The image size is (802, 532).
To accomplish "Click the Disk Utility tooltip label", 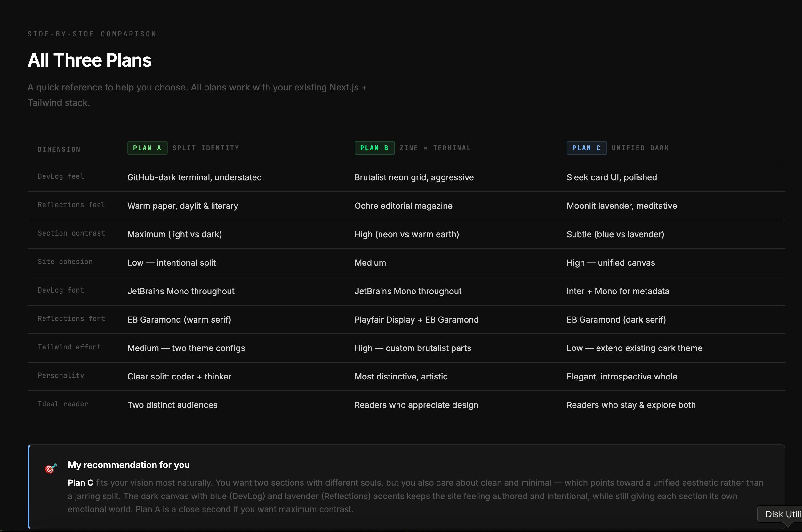I will [x=783, y=514].
